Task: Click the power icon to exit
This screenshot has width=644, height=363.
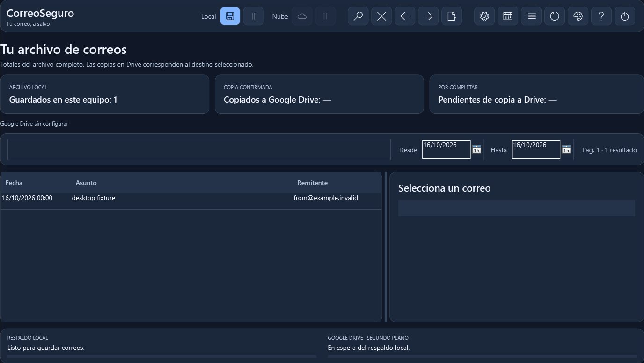Action: pyautogui.click(x=625, y=16)
